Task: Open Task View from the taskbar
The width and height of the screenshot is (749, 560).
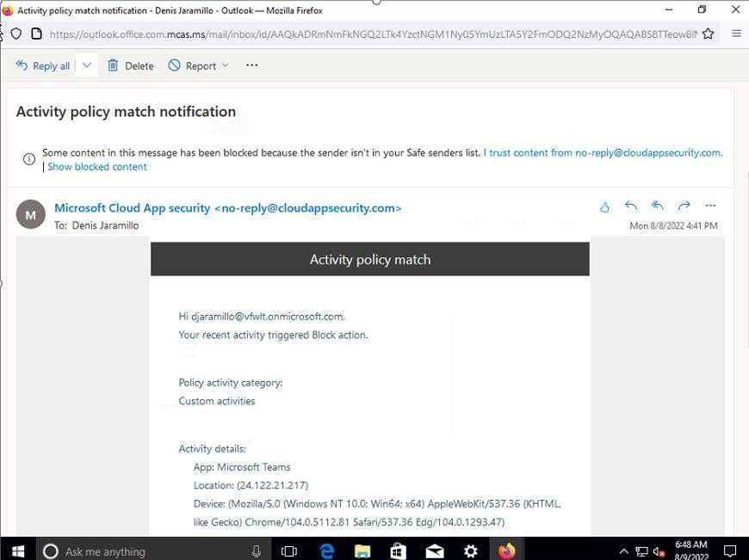Action: (x=289, y=551)
